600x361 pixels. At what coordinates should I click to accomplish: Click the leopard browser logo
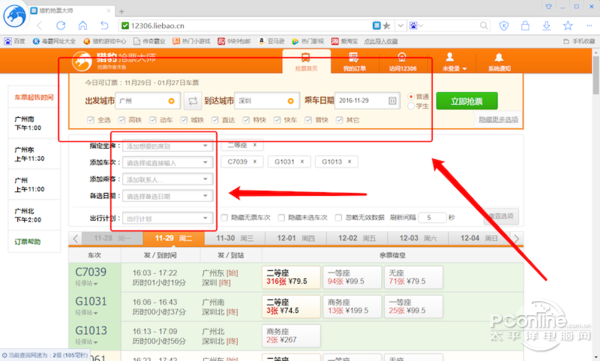[14, 16]
